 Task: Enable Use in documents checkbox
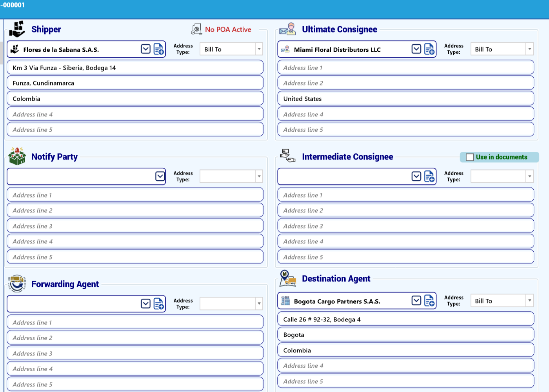click(470, 157)
